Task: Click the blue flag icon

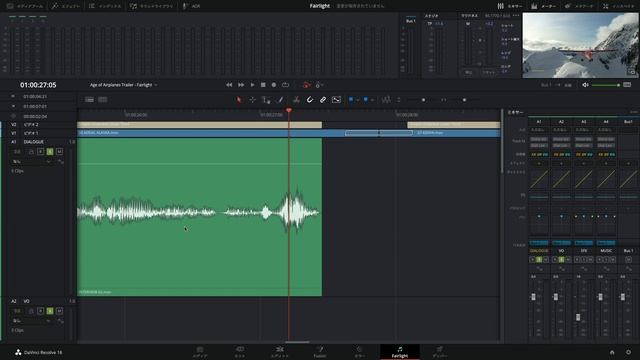Action: (x=351, y=100)
